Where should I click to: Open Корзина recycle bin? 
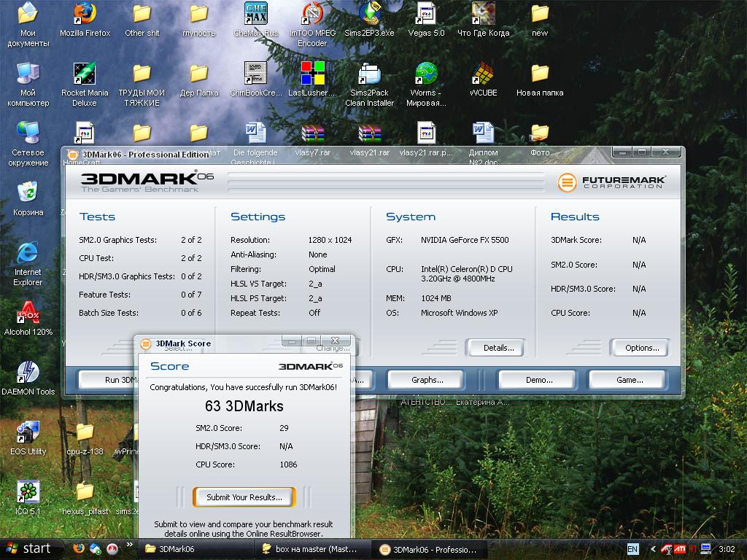point(28,199)
